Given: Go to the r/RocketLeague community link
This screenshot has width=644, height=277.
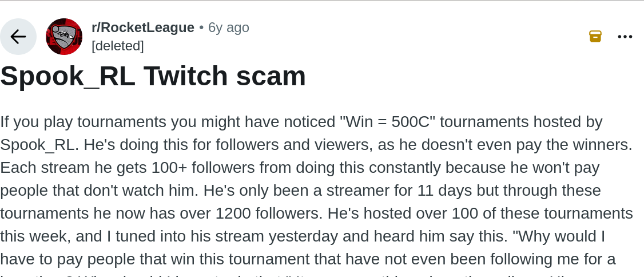Looking at the screenshot, I should tap(143, 27).
